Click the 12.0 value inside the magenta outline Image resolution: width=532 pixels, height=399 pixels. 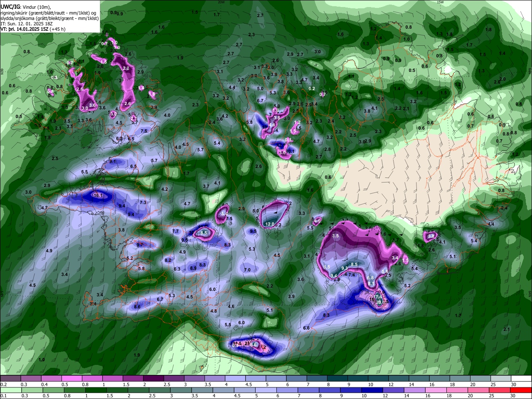click(270, 224)
